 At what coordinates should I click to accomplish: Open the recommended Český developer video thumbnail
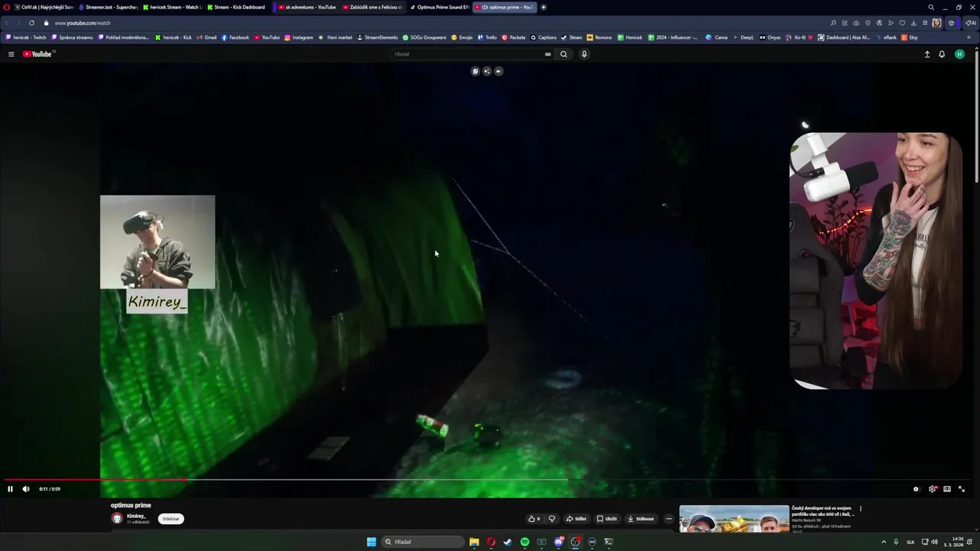coord(733,519)
